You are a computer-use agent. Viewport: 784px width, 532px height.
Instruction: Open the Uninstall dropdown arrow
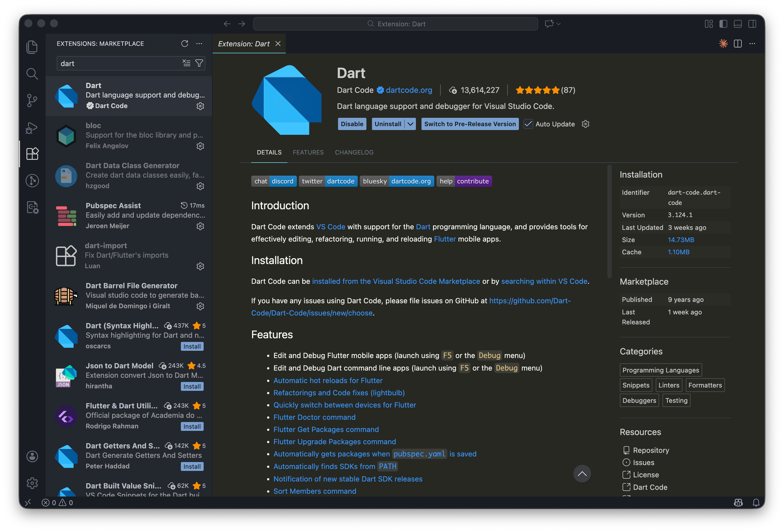pos(410,124)
